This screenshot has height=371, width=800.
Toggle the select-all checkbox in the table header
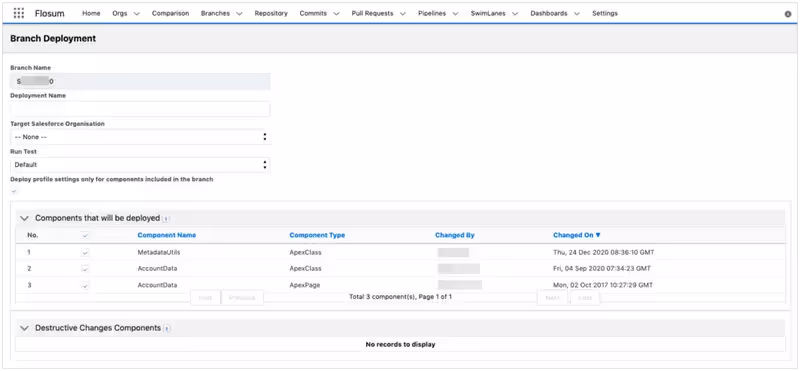point(85,236)
